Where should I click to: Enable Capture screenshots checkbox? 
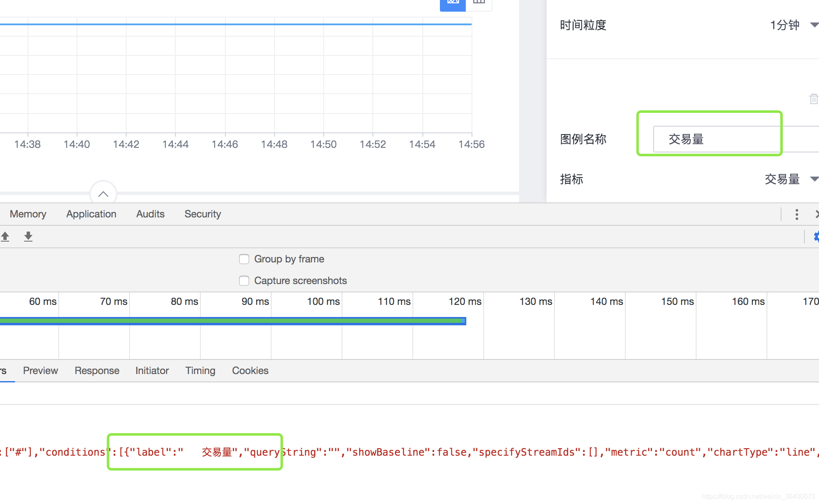pos(244,281)
